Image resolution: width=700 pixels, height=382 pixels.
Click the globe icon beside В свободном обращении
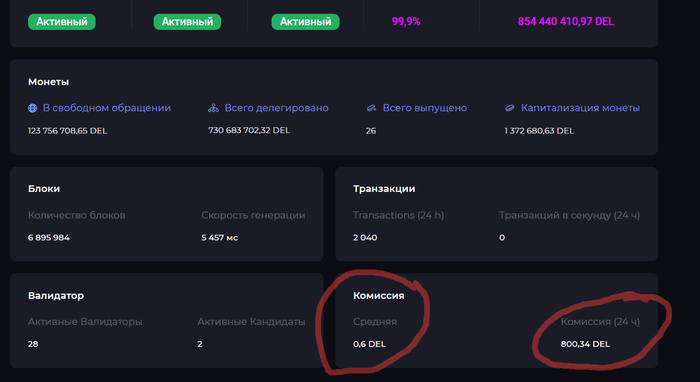click(x=33, y=108)
